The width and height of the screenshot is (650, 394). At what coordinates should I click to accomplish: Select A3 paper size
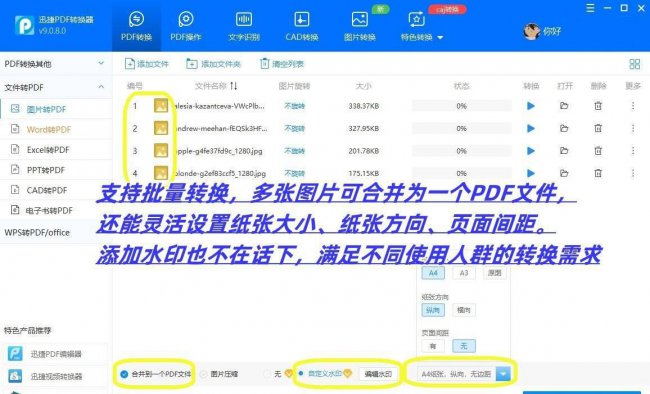464,273
